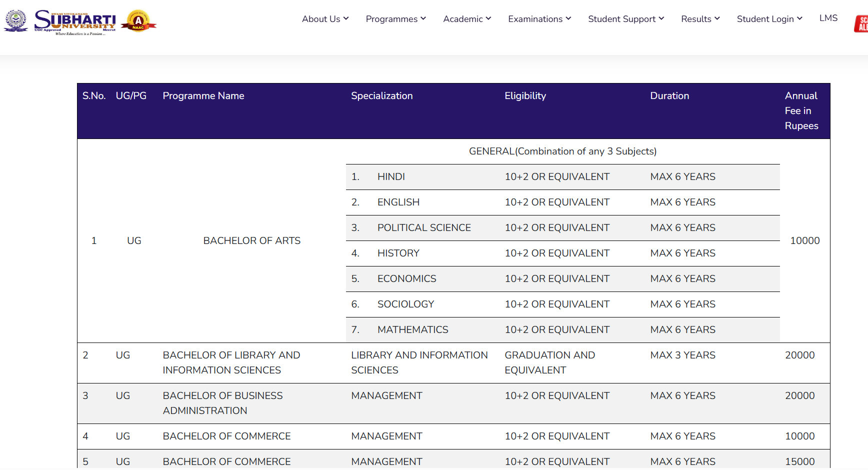Select the Political Science specialization row
This screenshot has height=470, width=868.
423,228
